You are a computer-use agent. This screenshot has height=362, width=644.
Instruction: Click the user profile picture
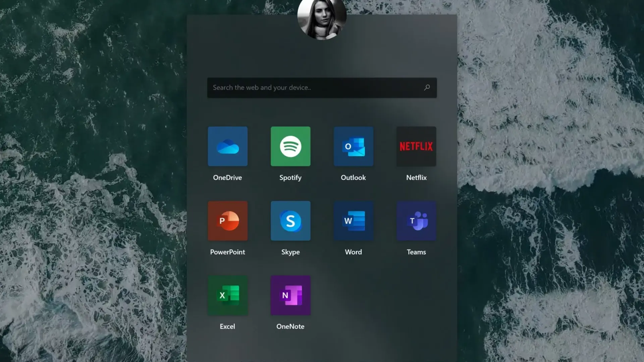click(x=322, y=18)
